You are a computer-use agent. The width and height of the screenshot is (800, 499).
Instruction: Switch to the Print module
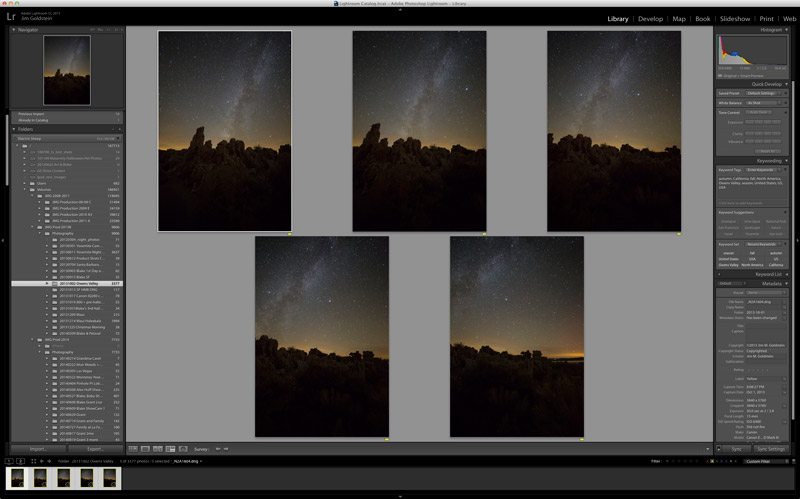(766, 19)
